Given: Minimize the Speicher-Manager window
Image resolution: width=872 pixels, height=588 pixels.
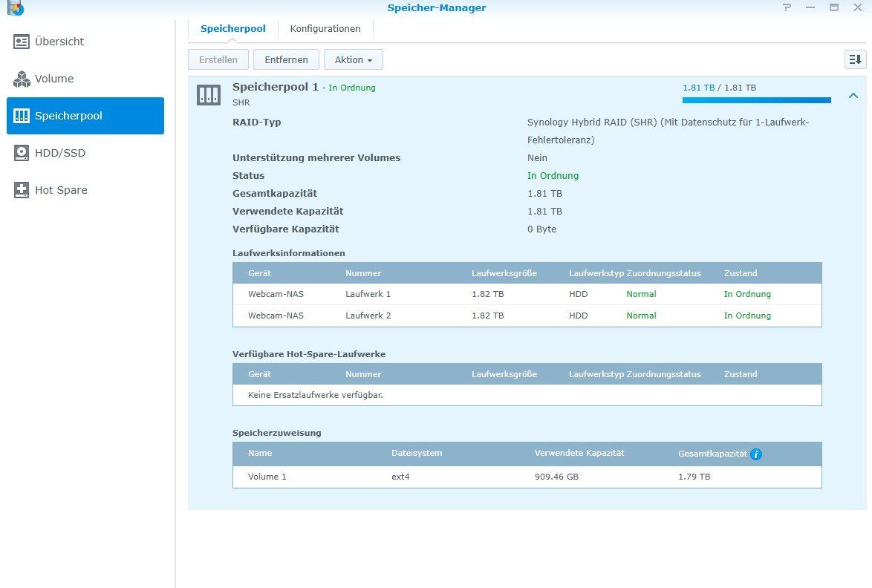Looking at the screenshot, I should pos(810,7).
